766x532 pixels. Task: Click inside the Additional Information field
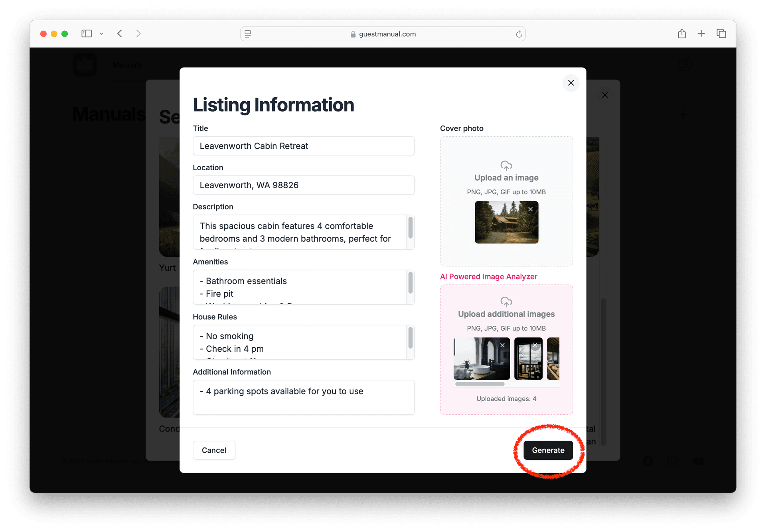pyautogui.click(x=303, y=390)
